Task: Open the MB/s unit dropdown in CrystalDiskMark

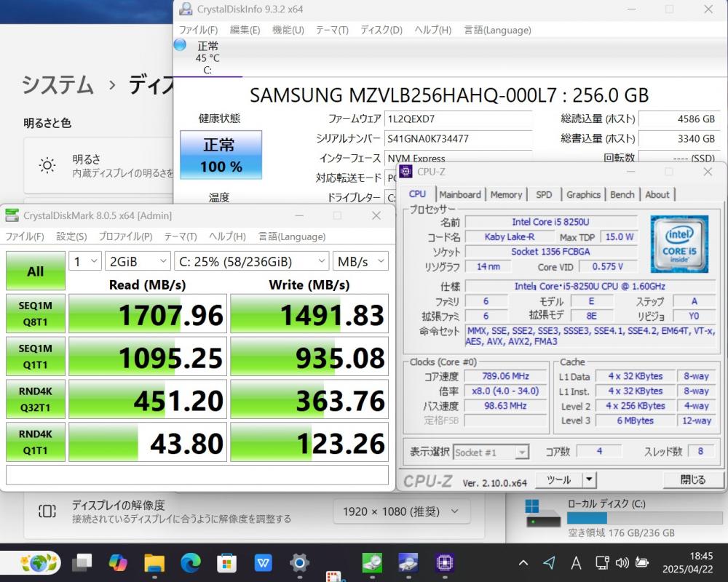Action: click(x=360, y=261)
